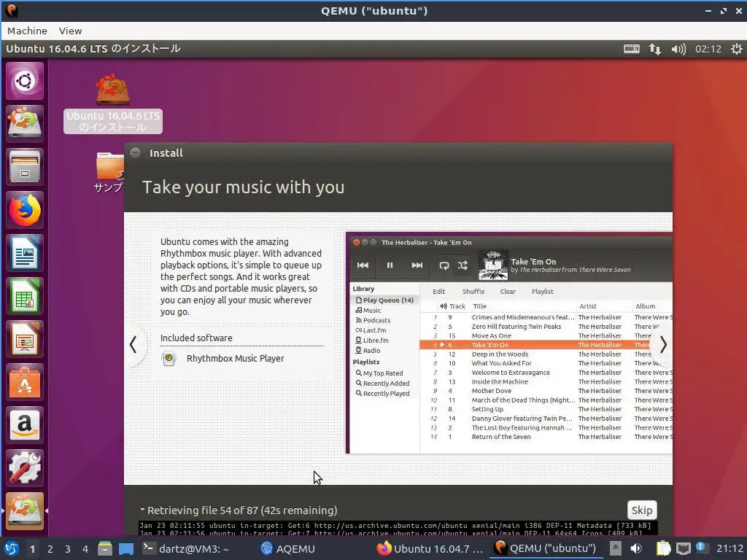Switch to workspace 3 on taskbar
747x560 pixels.
(68, 549)
